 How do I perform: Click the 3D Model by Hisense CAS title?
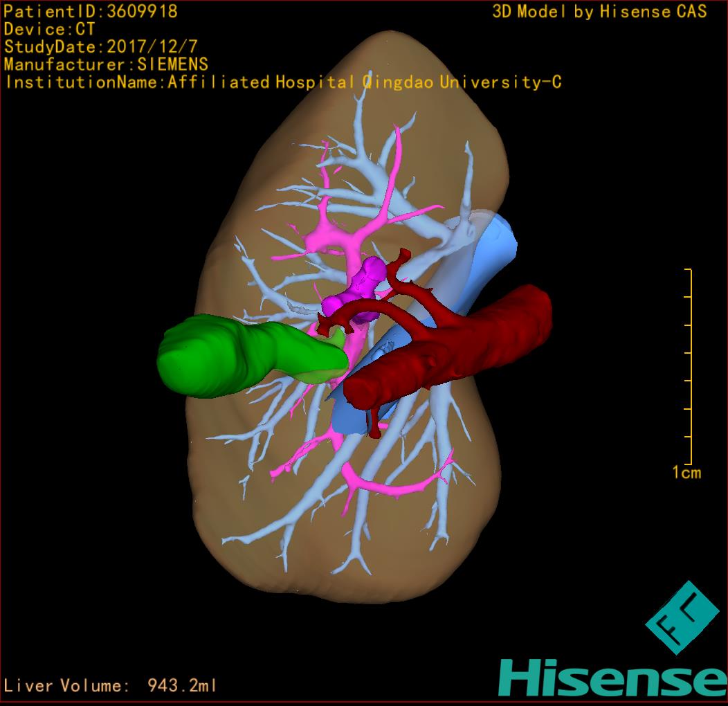coord(599,12)
